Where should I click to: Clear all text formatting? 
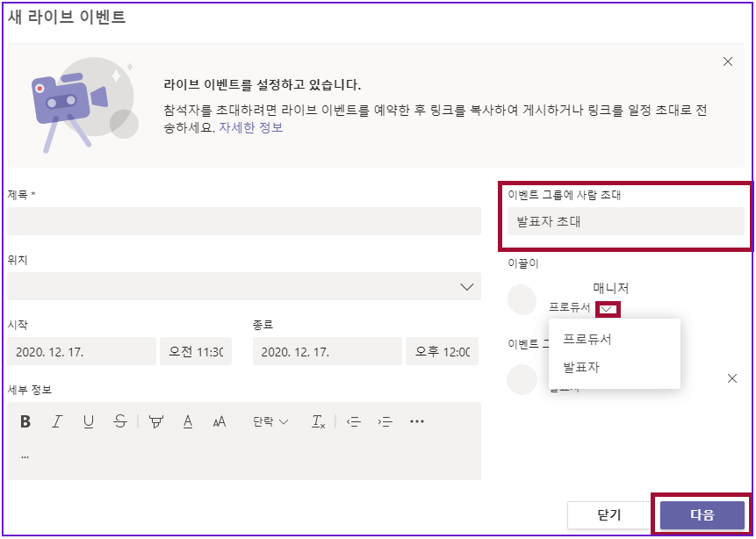pyautogui.click(x=318, y=422)
